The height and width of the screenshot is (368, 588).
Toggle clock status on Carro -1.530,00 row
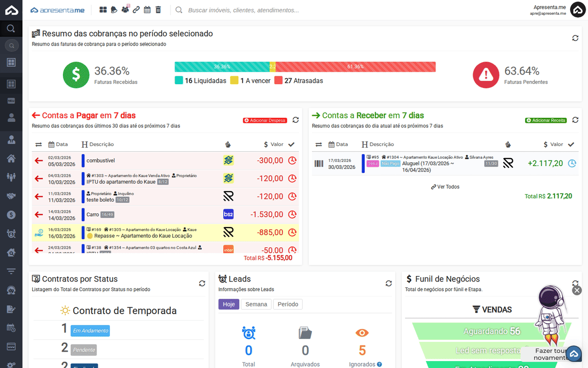tap(292, 214)
